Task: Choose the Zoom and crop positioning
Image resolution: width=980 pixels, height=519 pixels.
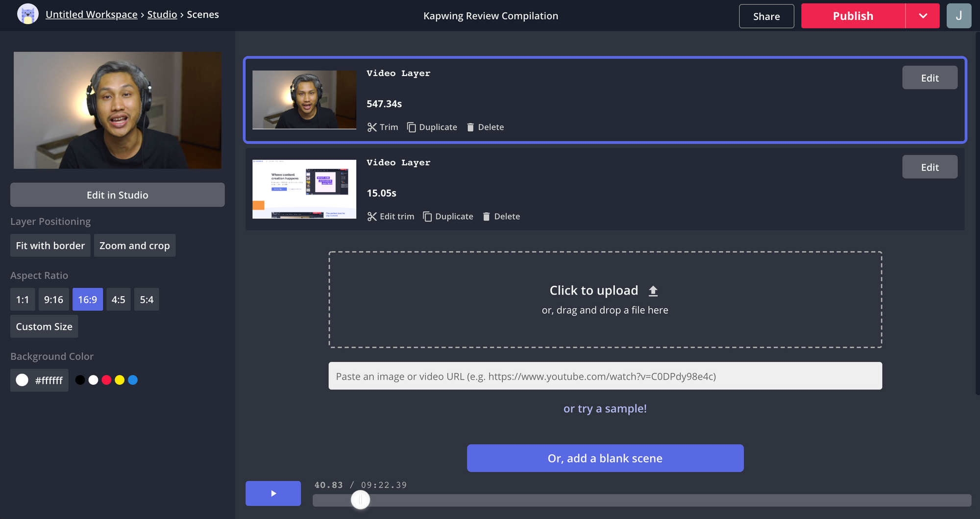Action: click(x=134, y=246)
